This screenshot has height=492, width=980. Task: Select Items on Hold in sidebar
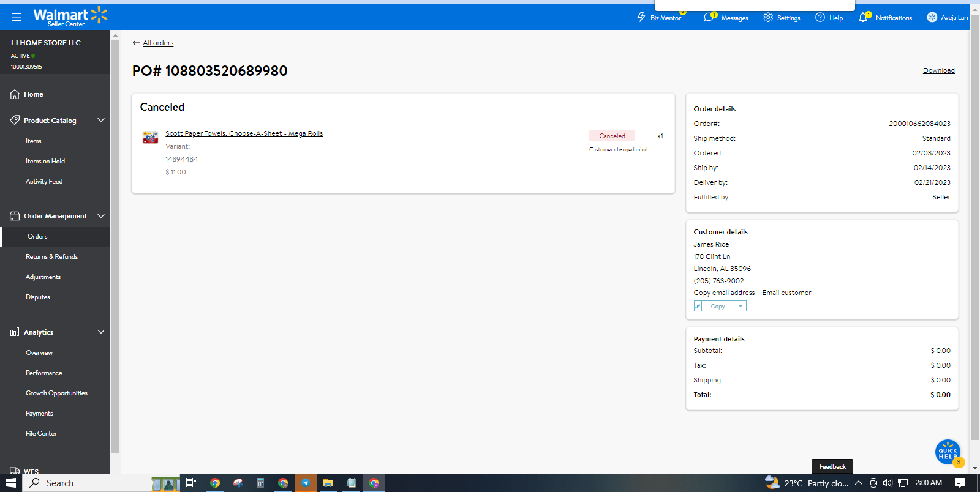point(45,161)
